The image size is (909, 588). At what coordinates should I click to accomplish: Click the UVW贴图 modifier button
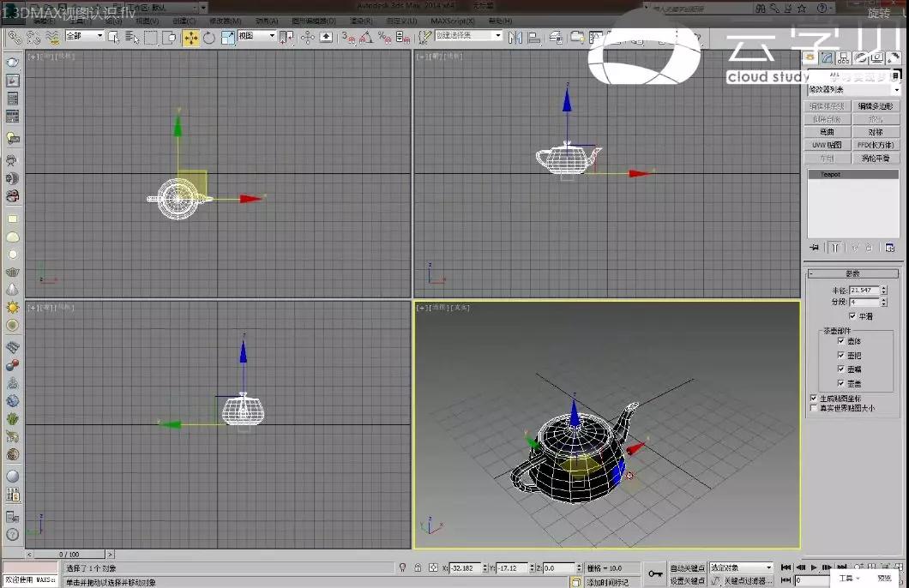pos(828,146)
